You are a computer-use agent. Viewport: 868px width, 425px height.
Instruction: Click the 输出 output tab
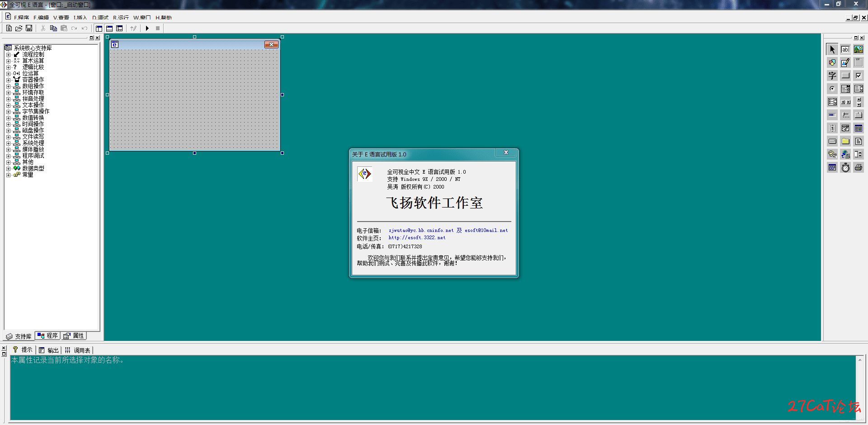[x=49, y=350]
